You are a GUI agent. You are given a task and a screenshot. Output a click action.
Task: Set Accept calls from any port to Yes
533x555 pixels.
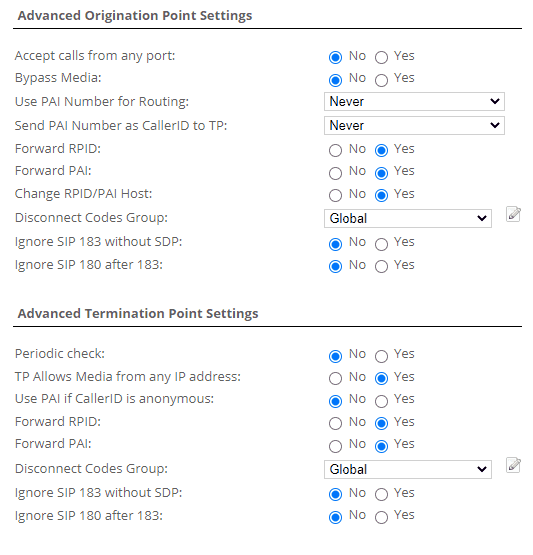click(382, 57)
